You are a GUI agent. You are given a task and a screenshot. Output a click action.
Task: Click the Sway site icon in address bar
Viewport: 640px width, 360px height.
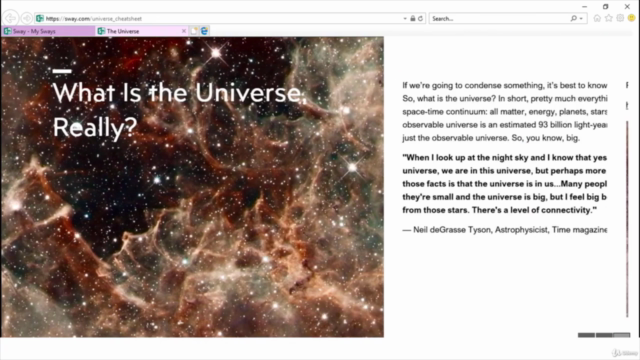pos(40,18)
